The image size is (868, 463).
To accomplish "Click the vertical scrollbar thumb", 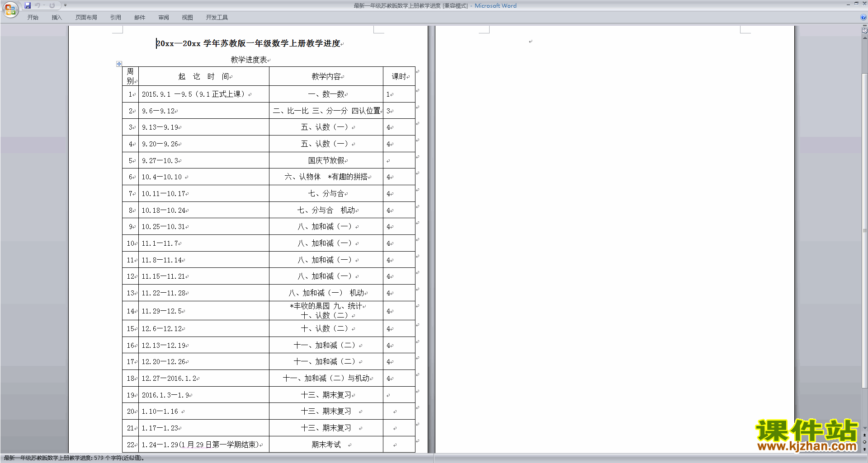I will 864,230.
